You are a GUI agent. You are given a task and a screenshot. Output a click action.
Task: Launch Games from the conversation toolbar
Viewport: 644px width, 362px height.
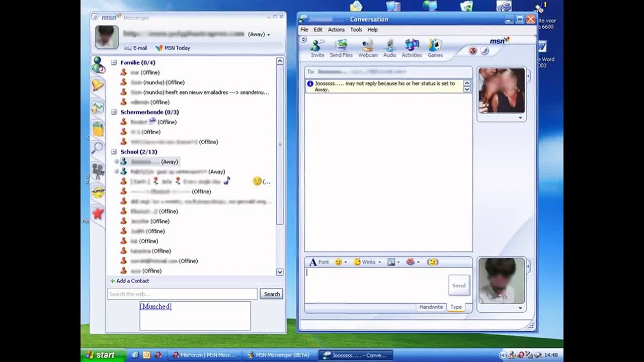pos(435,49)
